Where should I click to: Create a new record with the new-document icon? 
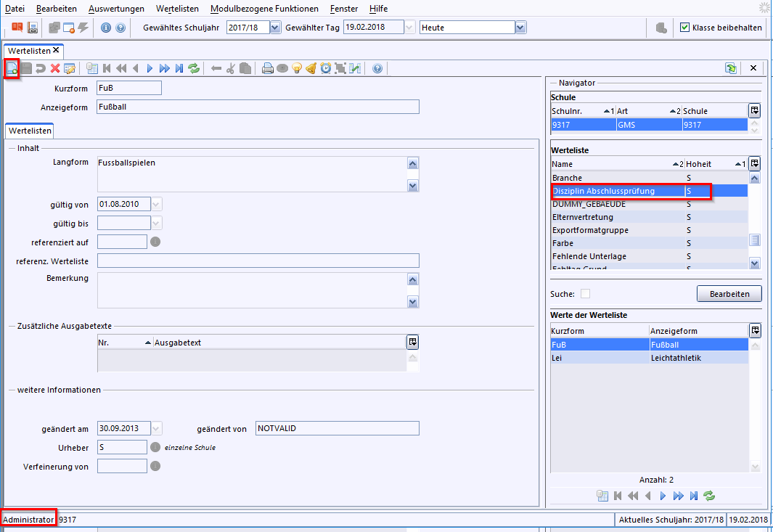(12, 68)
